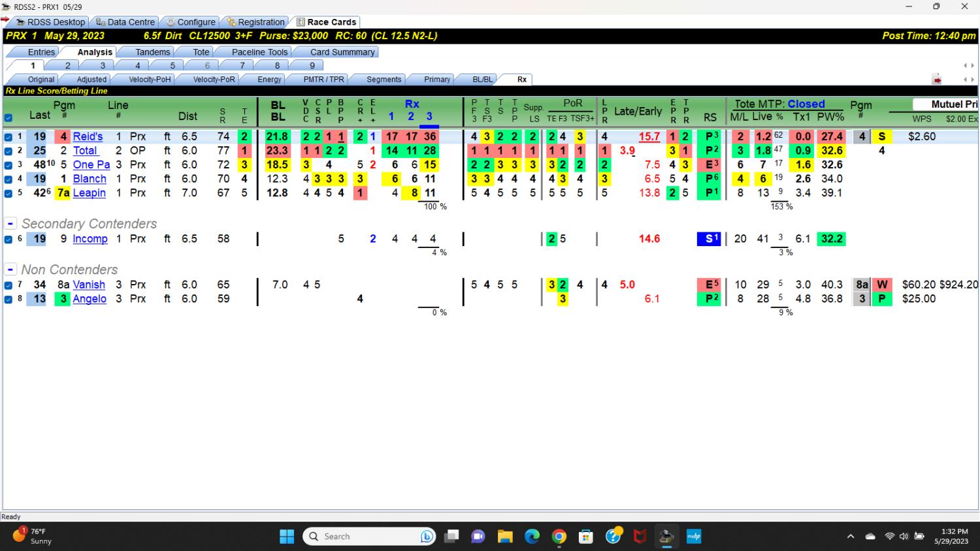The height and width of the screenshot is (551, 980).
Task: Open the Leapin horse link
Action: [x=90, y=193]
